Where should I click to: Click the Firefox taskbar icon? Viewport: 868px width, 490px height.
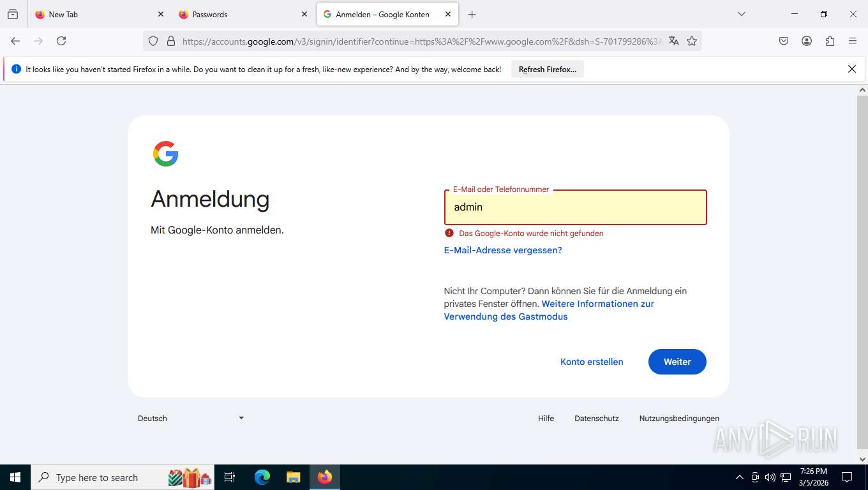tap(325, 477)
